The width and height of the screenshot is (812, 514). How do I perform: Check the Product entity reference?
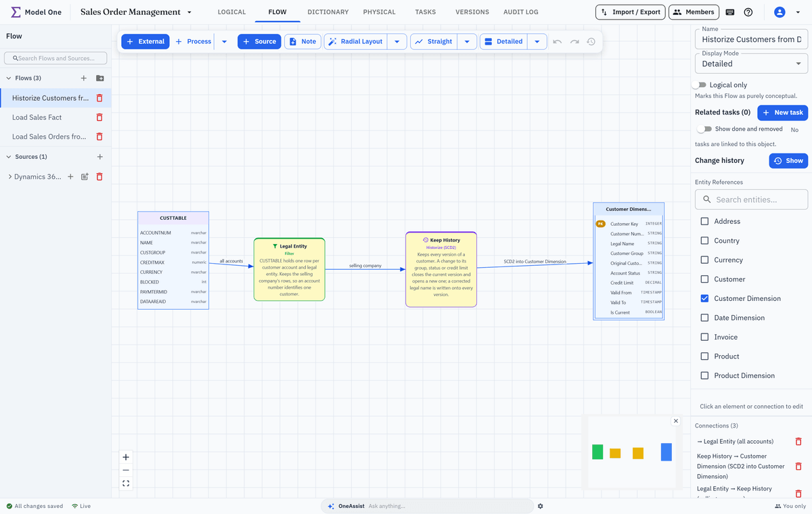click(704, 356)
